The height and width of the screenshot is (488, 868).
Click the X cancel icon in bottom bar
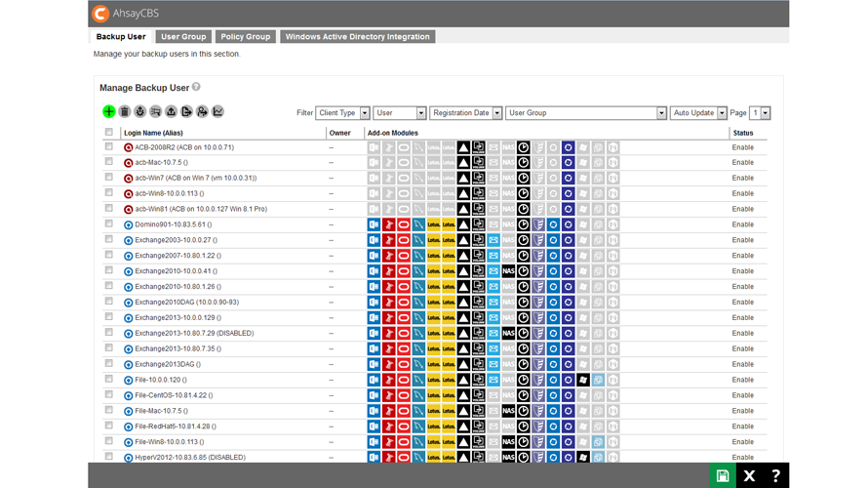pos(750,476)
